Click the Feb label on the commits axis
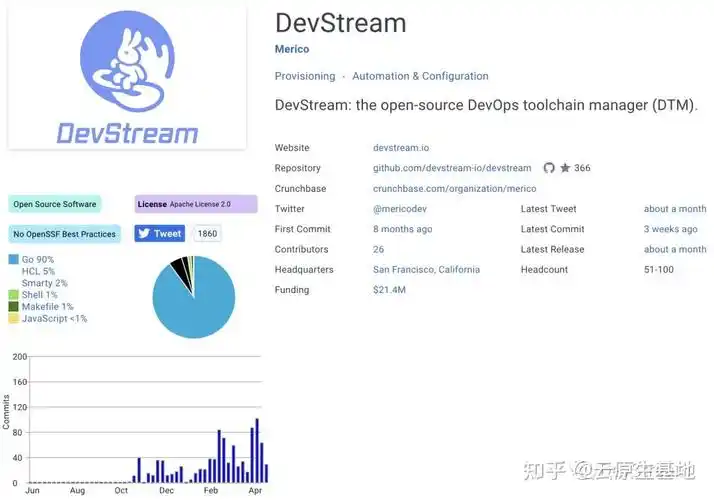This screenshot has height=500, width=714. click(210, 490)
